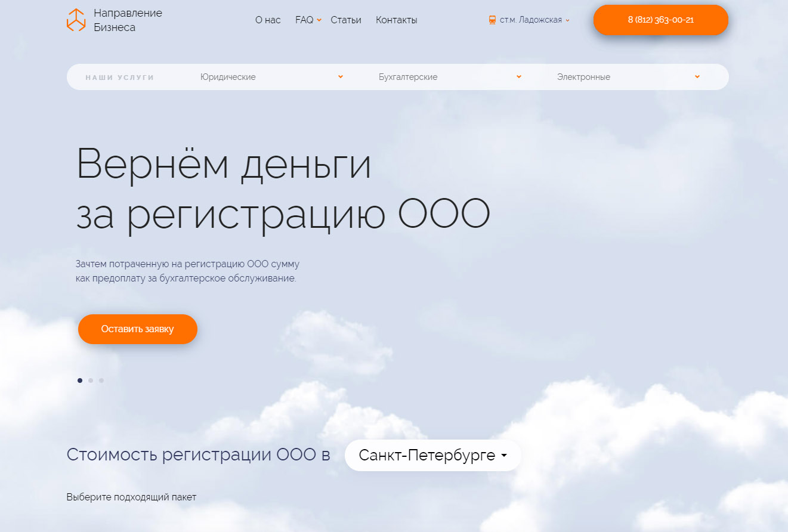
Task: Open the Контакты page
Action: tap(397, 20)
